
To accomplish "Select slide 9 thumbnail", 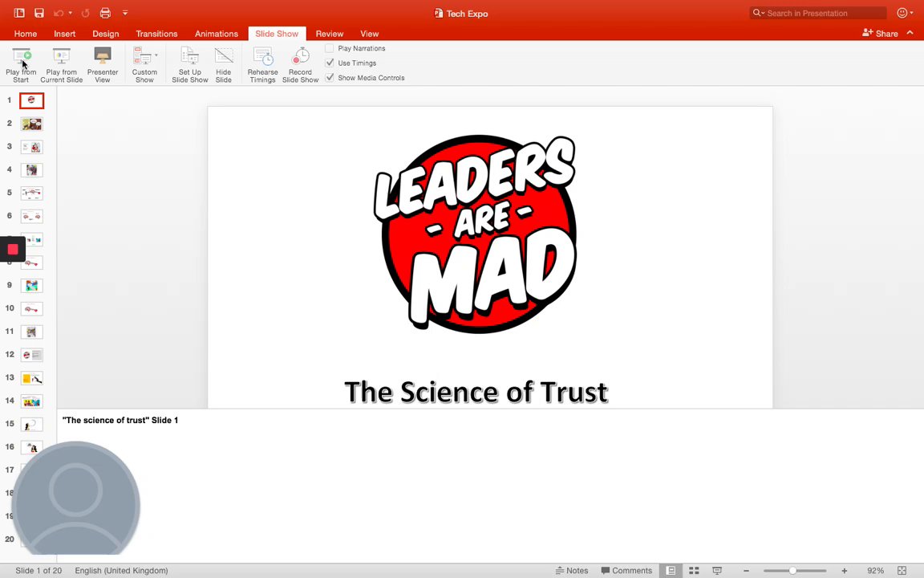I will 32,286.
